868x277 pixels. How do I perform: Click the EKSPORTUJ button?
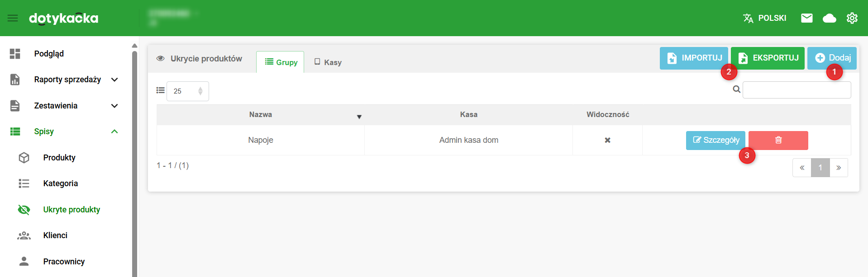coord(768,58)
